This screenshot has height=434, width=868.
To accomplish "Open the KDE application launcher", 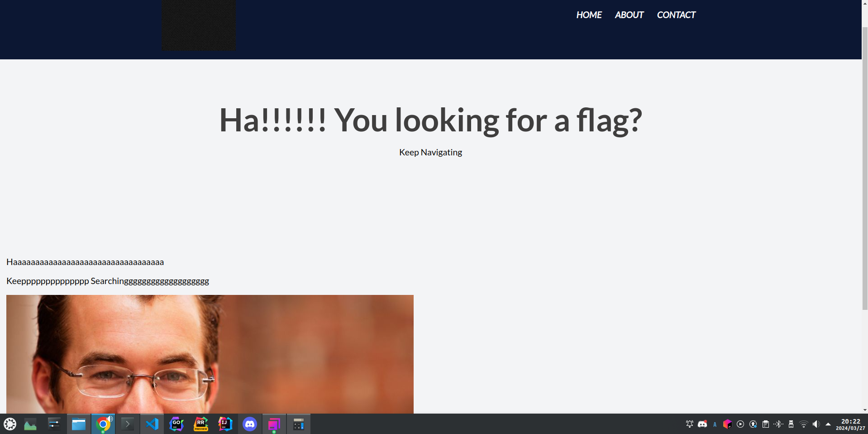I will point(10,424).
